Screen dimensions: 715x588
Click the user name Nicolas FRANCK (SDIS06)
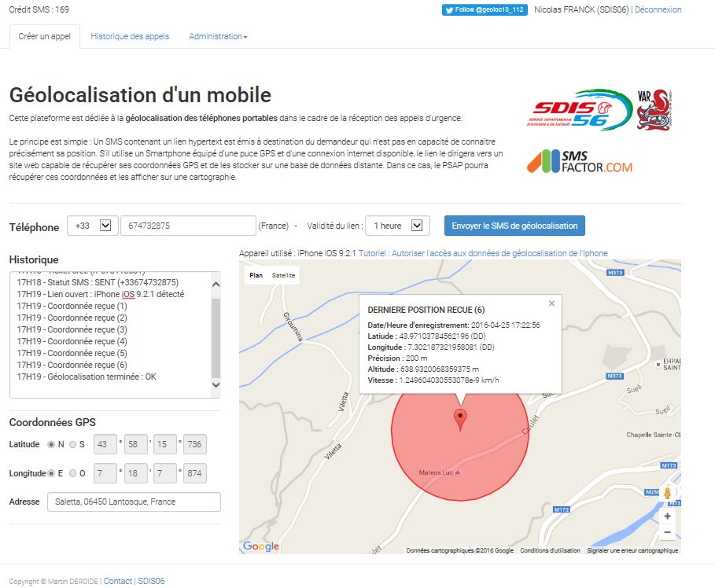pyautogui.click(x=581, y=9)
